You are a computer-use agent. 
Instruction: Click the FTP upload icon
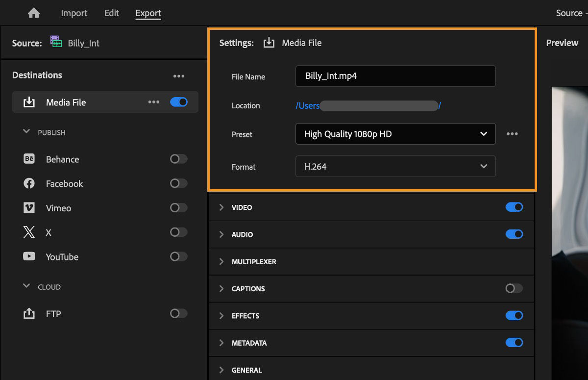click(x=29, y=313)
